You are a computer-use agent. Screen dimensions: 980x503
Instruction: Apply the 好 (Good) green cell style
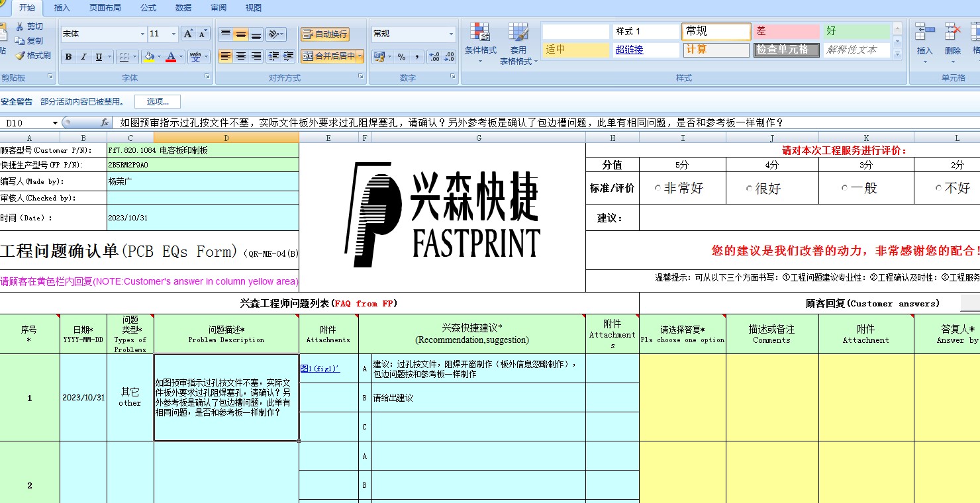857,31
